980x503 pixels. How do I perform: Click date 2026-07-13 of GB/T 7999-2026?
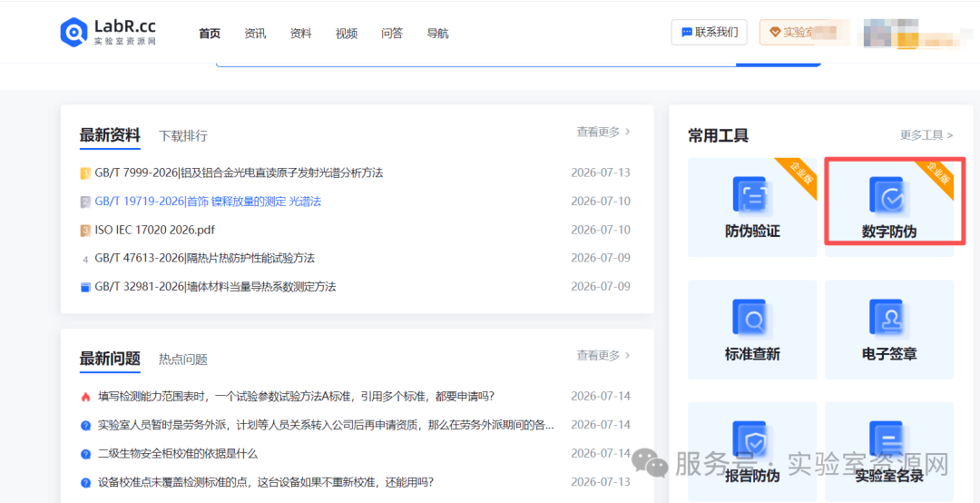(601, 173)
